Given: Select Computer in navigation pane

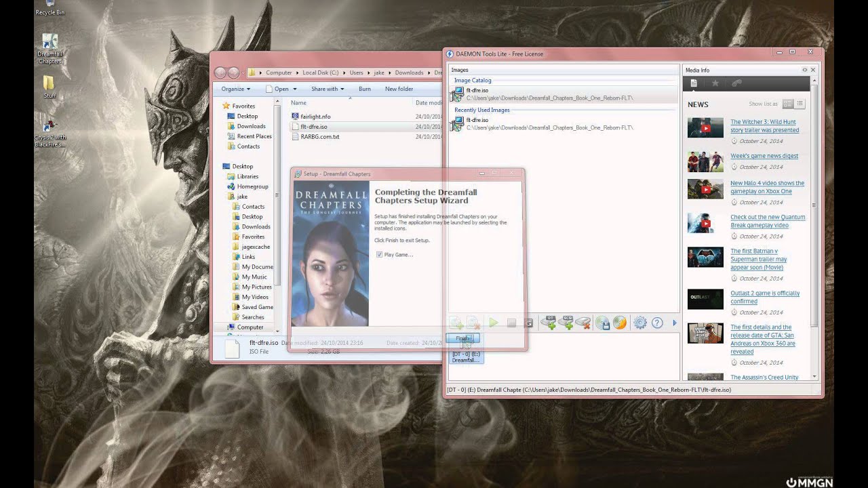Looking at the screenshot, I should [245, 327].
